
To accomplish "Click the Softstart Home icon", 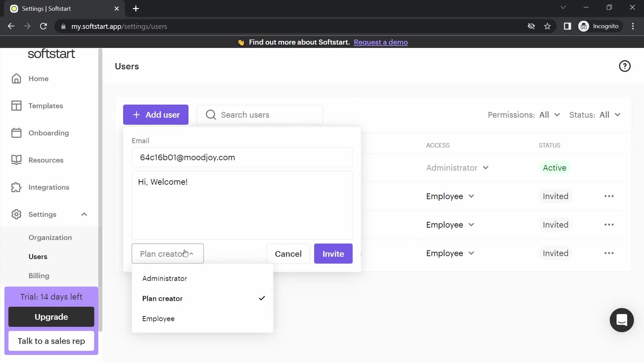I will point(16,79).
